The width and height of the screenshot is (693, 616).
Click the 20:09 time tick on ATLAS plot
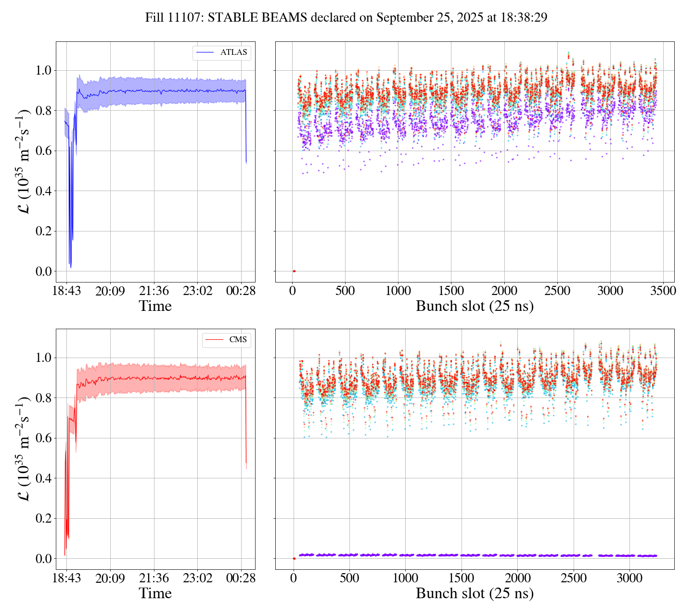click(x=110, y=291)
